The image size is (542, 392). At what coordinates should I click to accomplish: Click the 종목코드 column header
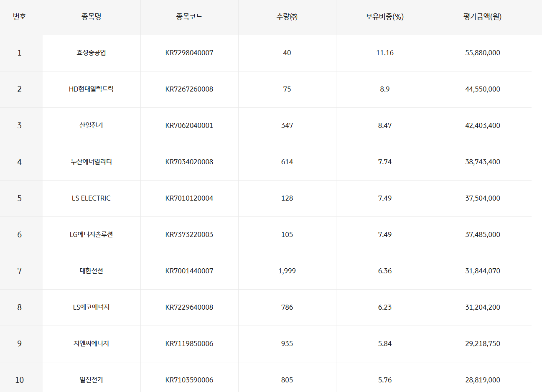click(x=189, y=17)
